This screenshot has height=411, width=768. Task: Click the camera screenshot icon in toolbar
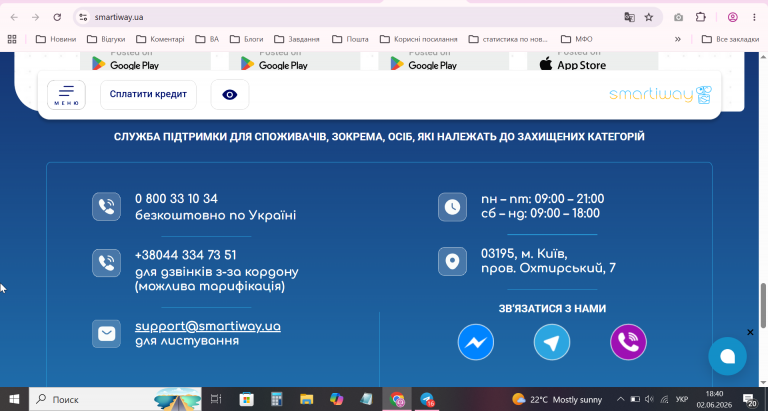coord(678,17)
